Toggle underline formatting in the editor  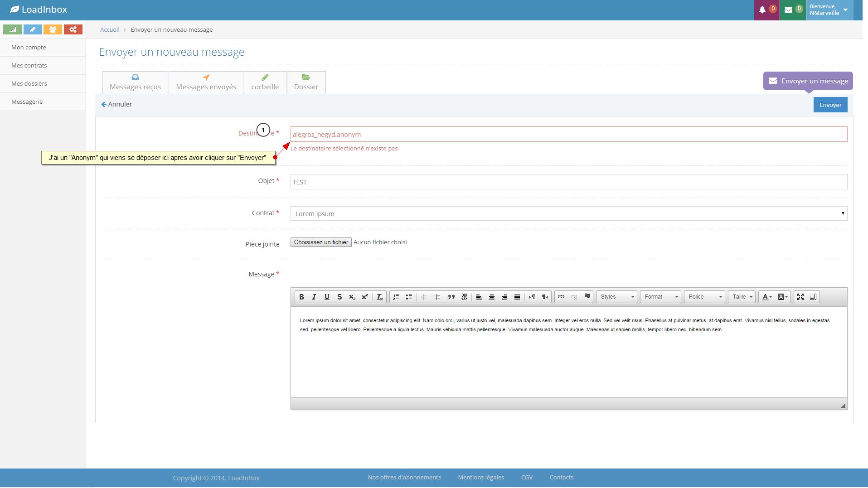[x=327, y=297]
